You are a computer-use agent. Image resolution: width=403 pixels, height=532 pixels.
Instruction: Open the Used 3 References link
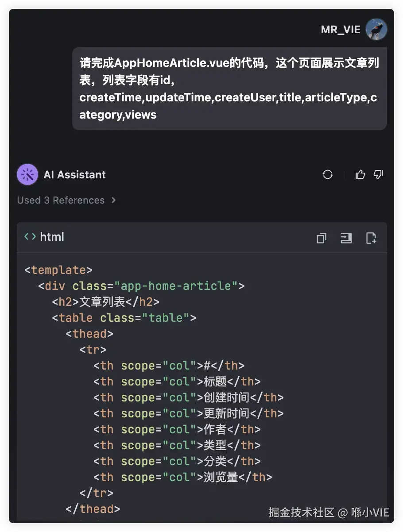pyautogui.click(x=61, y=200)
